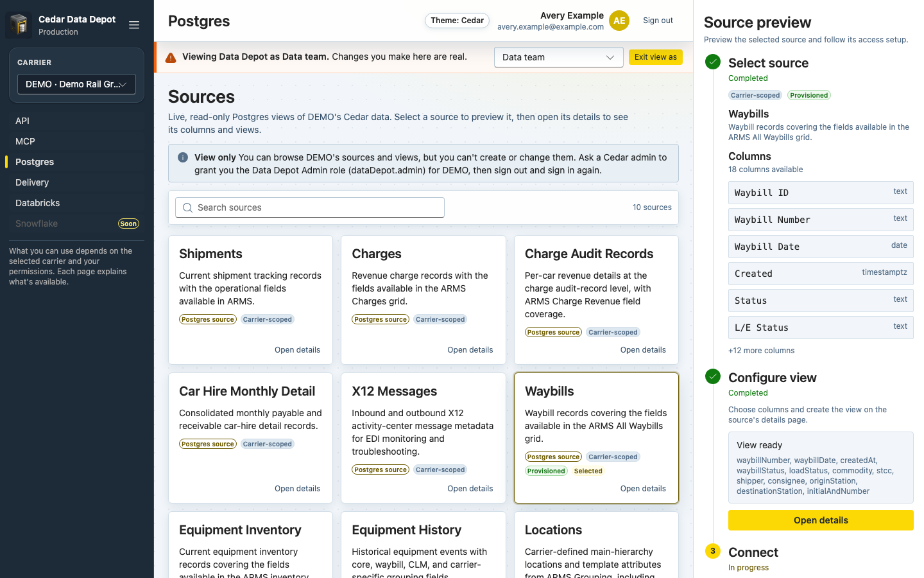Toggle the sidebar hamburger menu
Viewport: 924px width, 578px height.
[134, 25]
